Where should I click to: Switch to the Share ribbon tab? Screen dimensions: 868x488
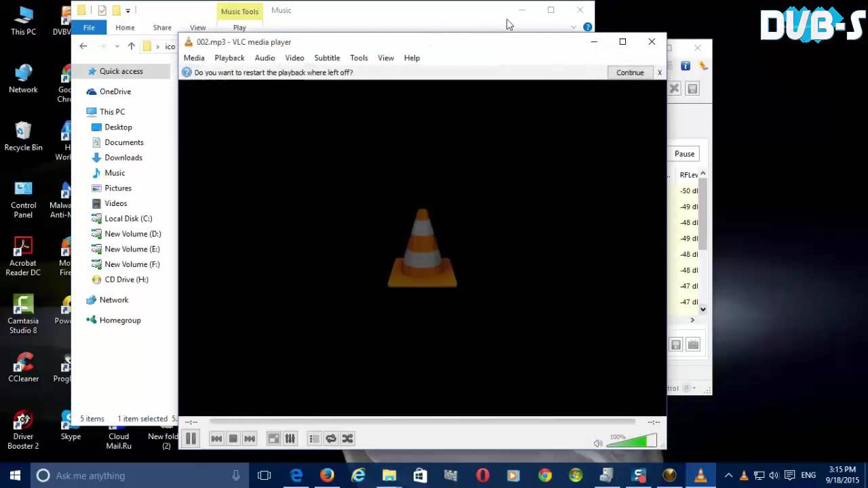162,28
